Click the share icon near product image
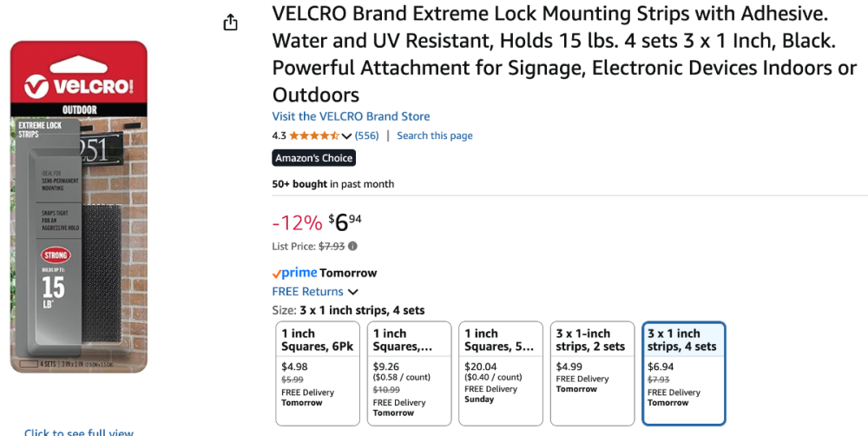This screenshot has width=868, height=436. (x=230, y=23)
